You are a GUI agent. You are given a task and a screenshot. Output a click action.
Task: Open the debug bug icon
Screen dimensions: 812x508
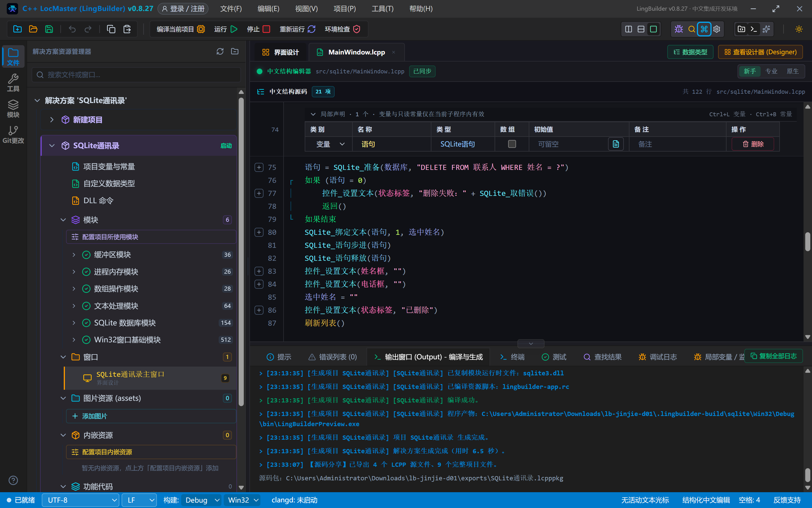[679, 29]
